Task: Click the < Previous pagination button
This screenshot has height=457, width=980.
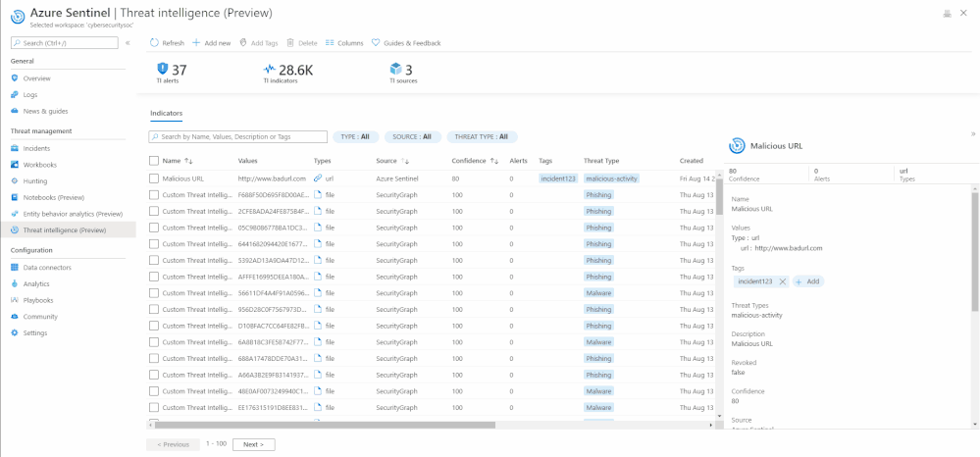Action: tap(173, 444)
